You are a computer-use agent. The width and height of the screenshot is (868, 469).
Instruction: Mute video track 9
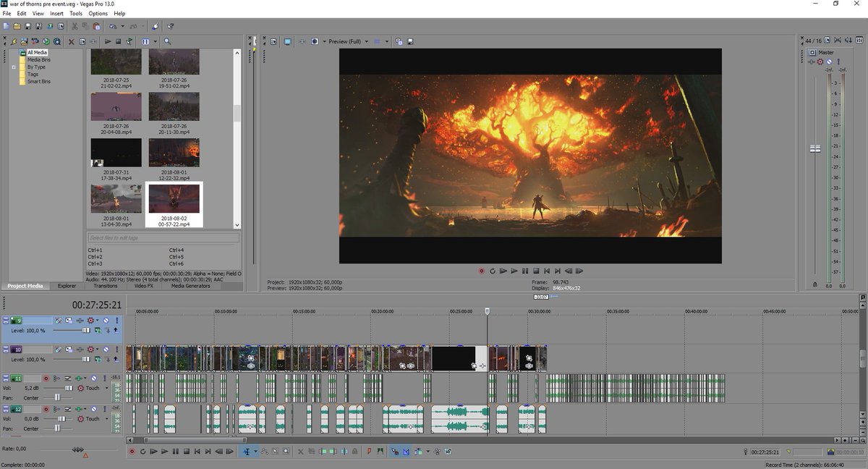click(106, 320)
